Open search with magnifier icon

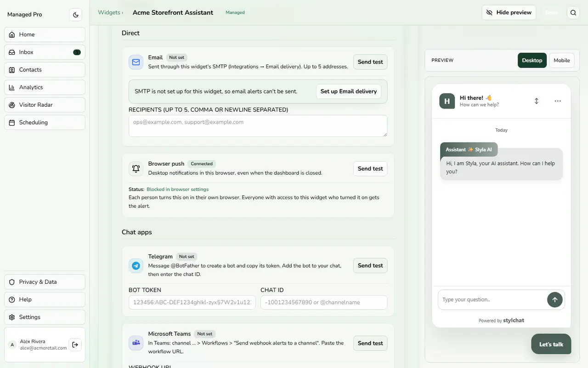point(573,13)
